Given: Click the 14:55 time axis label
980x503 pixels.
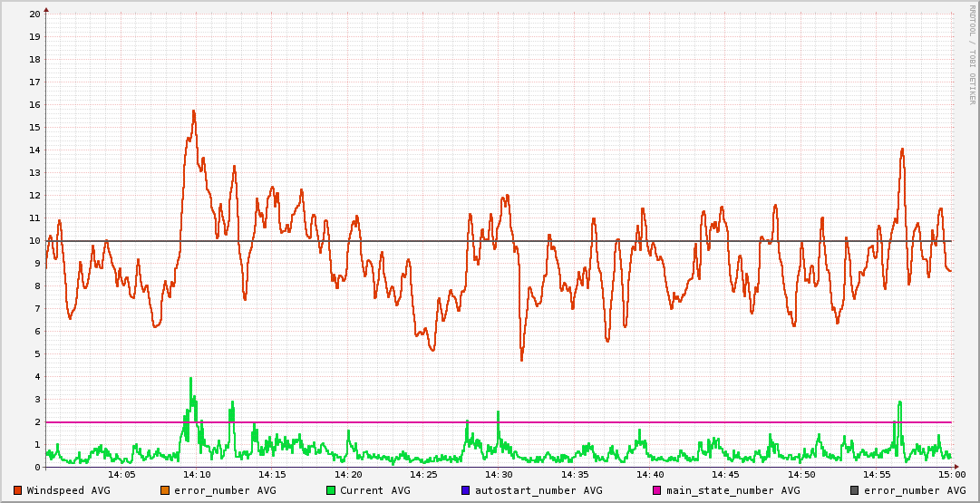Looking at the screenshot, I should click(x=876, y=475).
